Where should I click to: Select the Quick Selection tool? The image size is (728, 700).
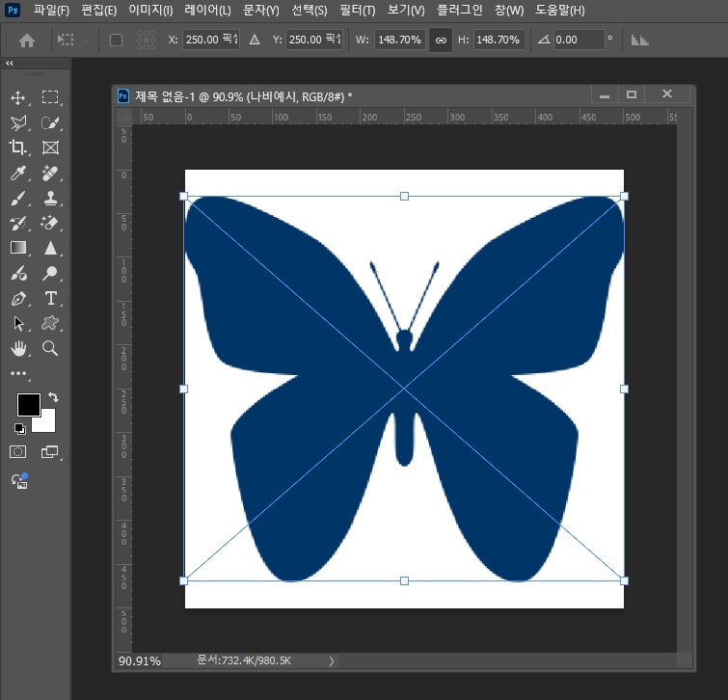[x=50, y=123]
